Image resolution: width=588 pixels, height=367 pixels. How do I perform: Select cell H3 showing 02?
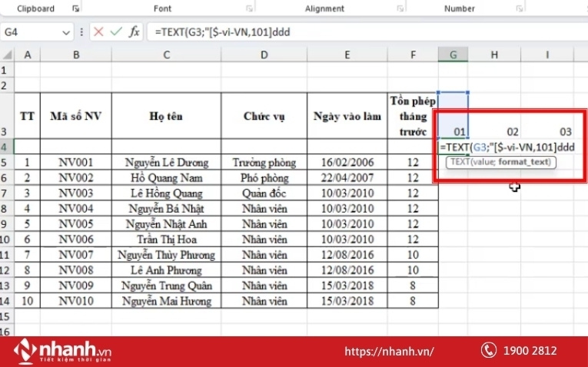coord(494,116)
